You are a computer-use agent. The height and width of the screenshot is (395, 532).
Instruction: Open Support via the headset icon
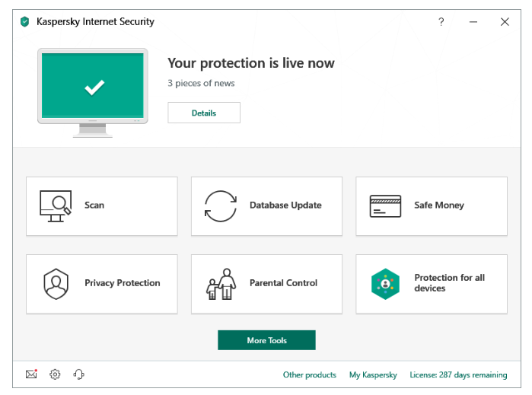pos(78,374)
